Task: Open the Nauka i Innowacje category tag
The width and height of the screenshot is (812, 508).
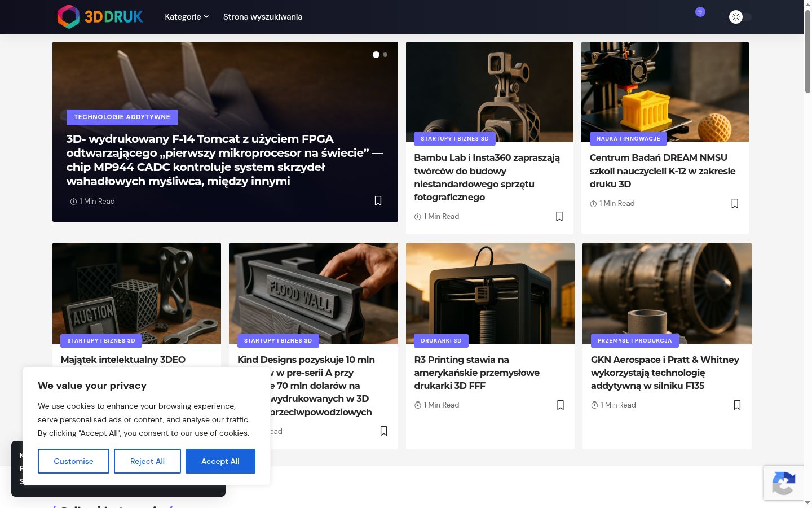Action: point(628,138)
